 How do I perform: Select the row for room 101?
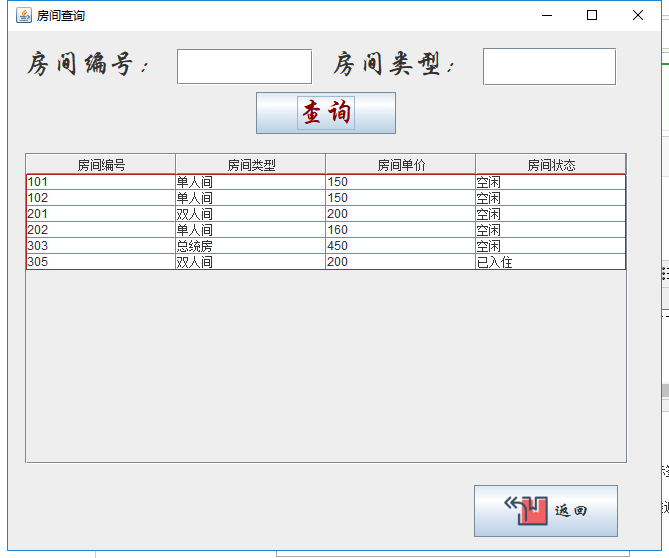(x=101, y=182)
